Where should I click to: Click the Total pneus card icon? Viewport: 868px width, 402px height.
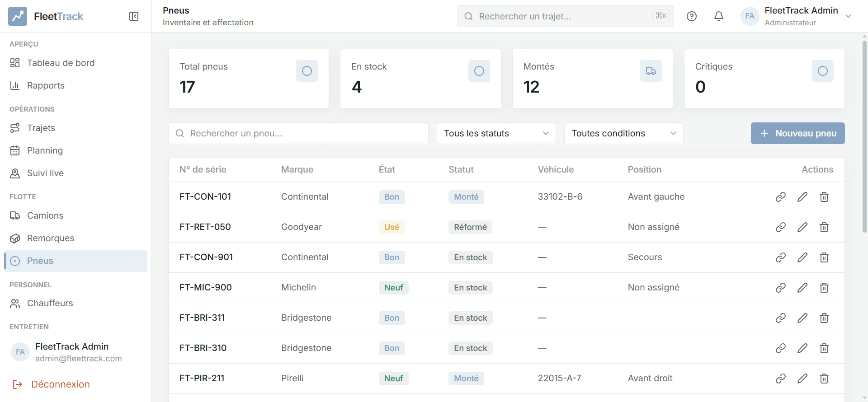click(307, 71)
